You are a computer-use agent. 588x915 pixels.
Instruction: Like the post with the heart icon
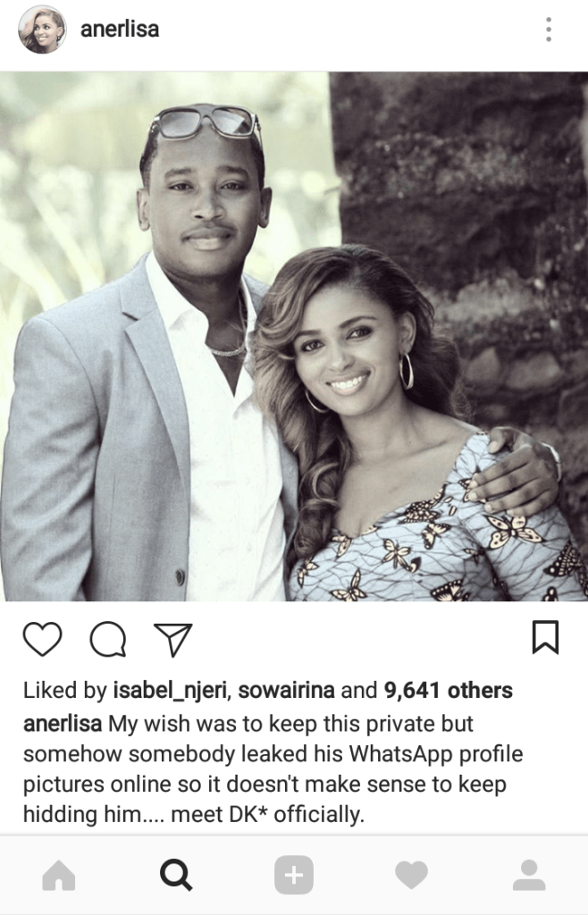43,639
